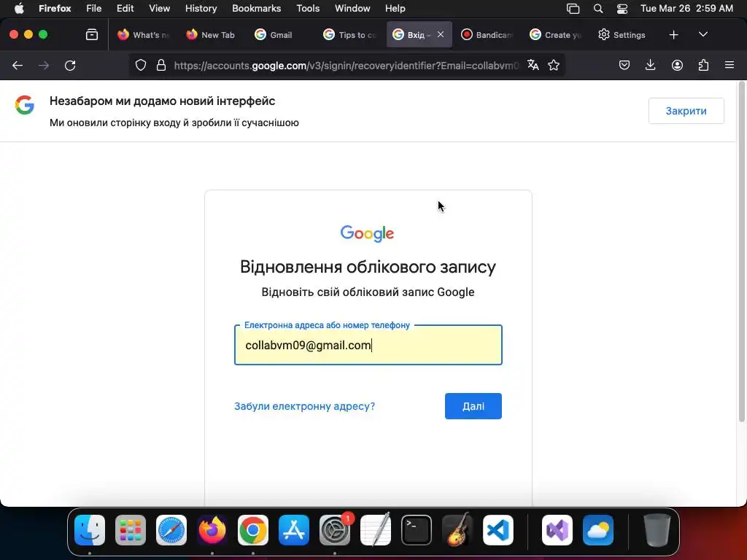This screenshot has width=747, height=560.
Task: Reload the page with the refresh icon
Action: [70, 65]
